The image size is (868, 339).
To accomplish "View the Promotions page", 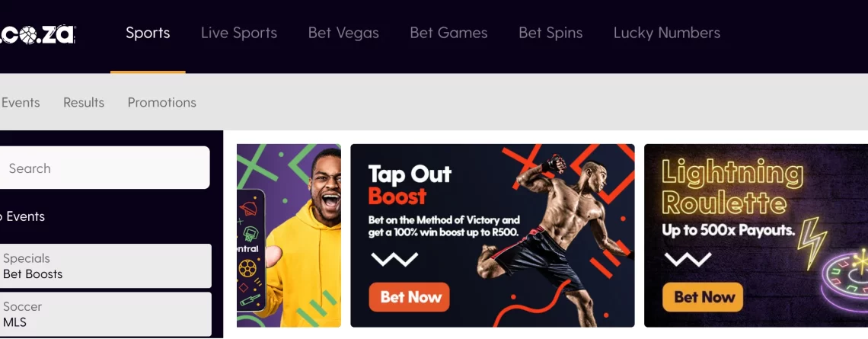I will (161, 103).
